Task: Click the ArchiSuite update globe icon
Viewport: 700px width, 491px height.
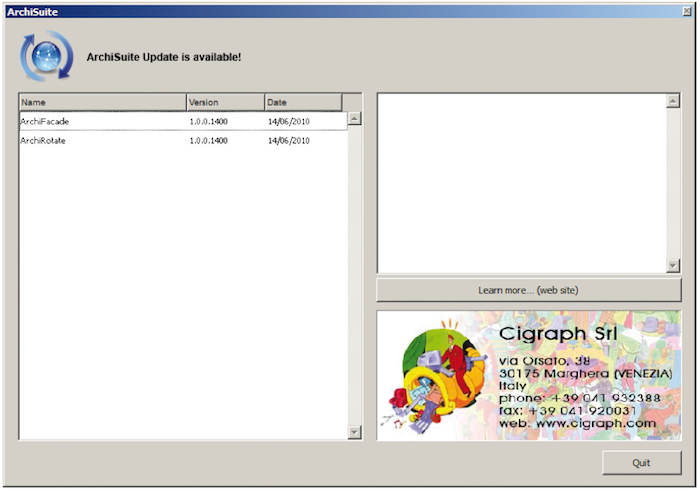Action: (47, 56)
